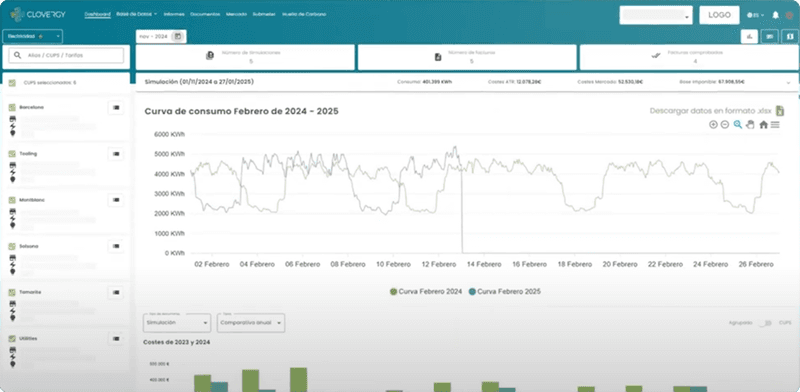This screenshot has width=800, height=392.
Task: Click the notifications bell icon
Action: (776, 15)
